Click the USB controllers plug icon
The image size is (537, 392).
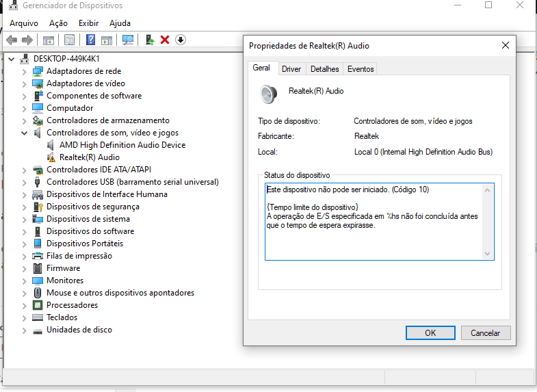click(38, 182)
